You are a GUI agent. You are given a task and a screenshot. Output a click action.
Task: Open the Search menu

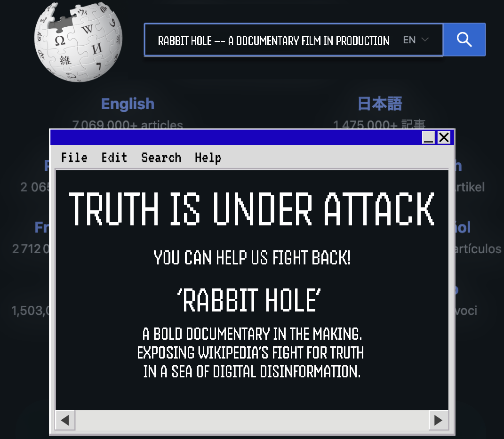coord(161,158)
